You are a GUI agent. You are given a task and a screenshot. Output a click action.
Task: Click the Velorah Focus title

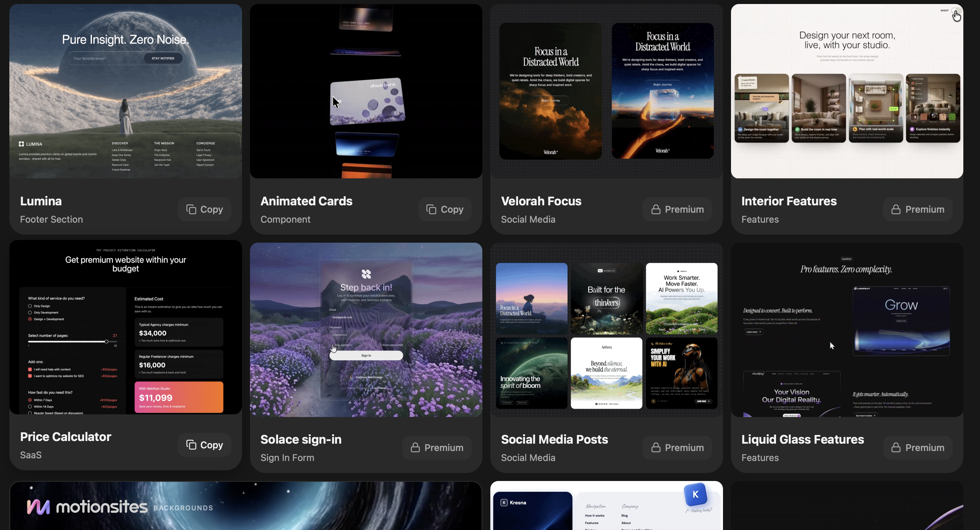541,201
